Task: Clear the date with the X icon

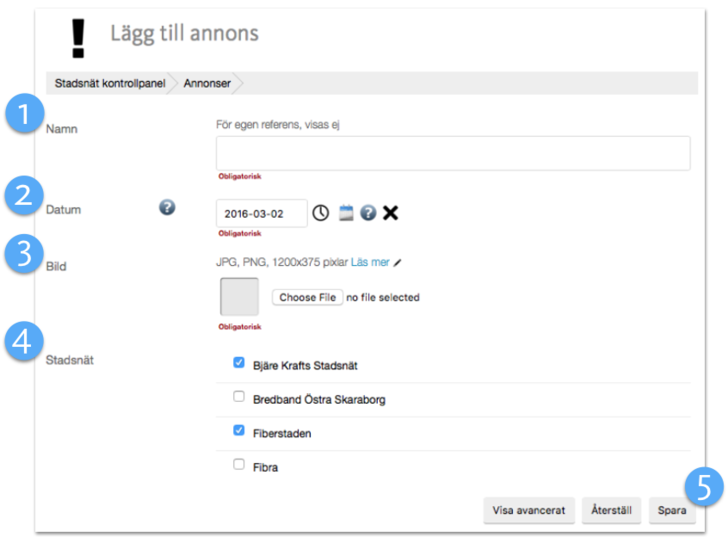Action: coord(390,213)
